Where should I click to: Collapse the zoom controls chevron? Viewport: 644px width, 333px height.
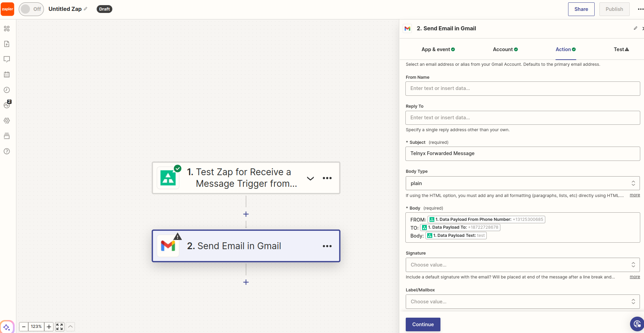point(70,327)
